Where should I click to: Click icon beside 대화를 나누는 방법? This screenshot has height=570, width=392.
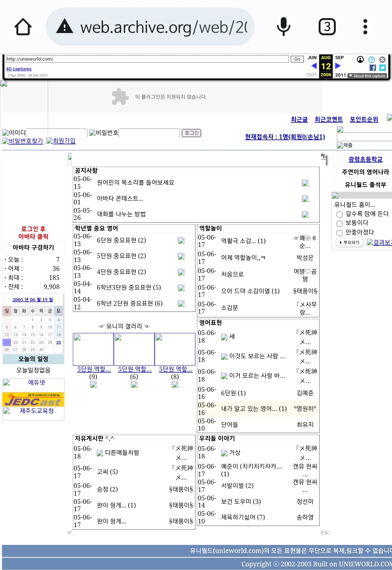pyautogui.click(x=305, y=215)
